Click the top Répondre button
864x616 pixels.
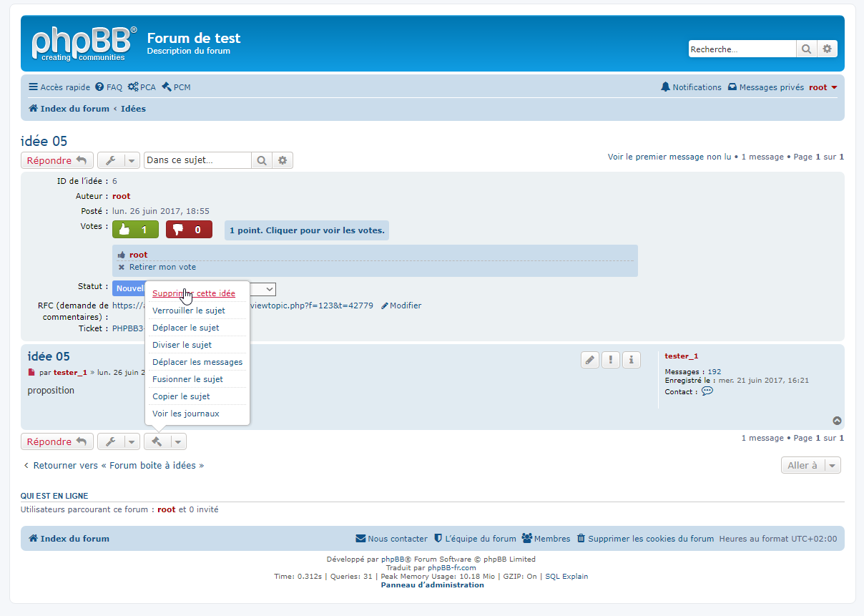click(x=57, y=160)
